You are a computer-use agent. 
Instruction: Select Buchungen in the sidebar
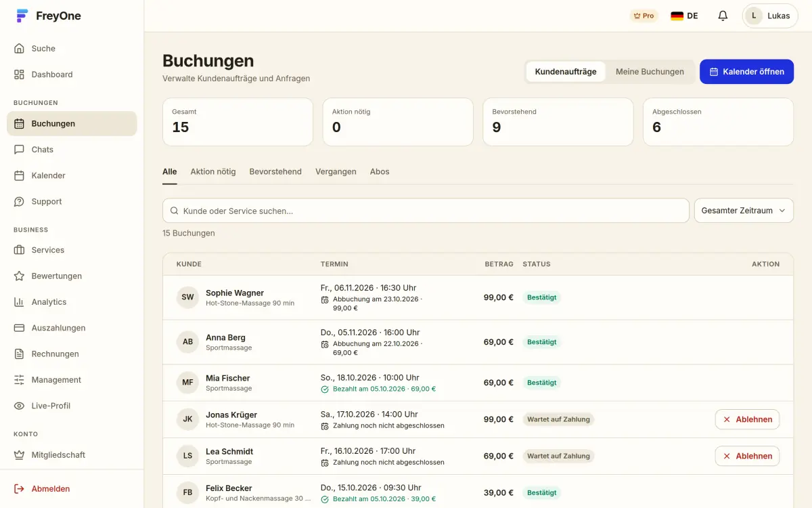72,124
